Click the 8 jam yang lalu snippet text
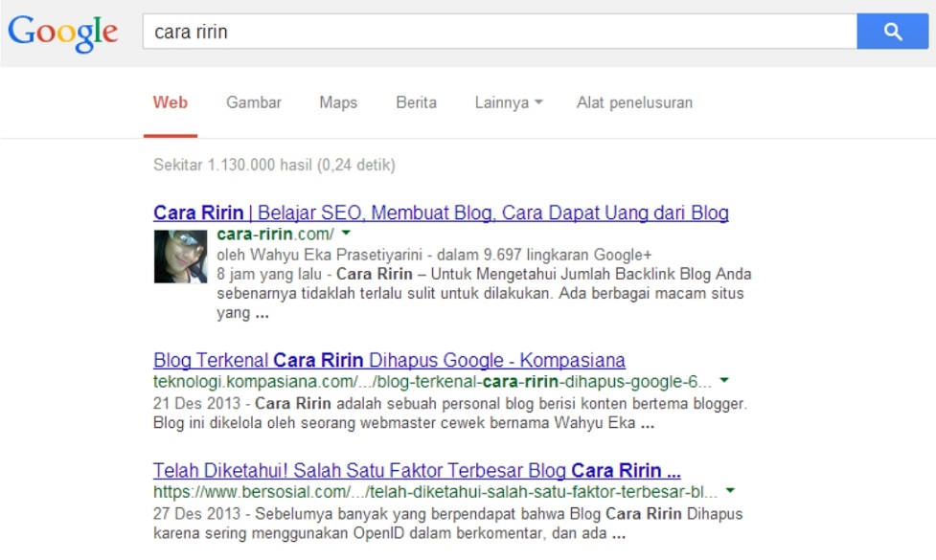936x560 pixels. 268,275
